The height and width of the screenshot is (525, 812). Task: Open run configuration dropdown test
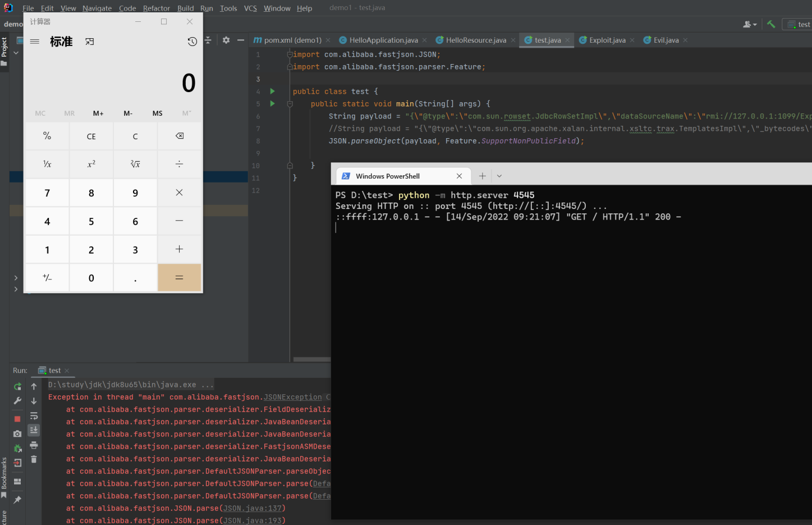coord(799,24)
